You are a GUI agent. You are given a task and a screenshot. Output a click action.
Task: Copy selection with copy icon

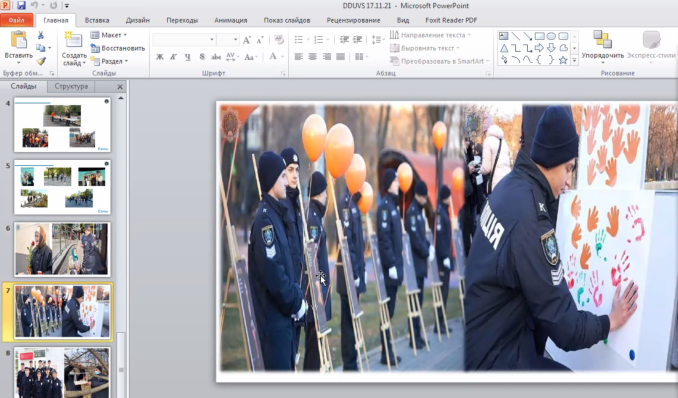point(41,48)
